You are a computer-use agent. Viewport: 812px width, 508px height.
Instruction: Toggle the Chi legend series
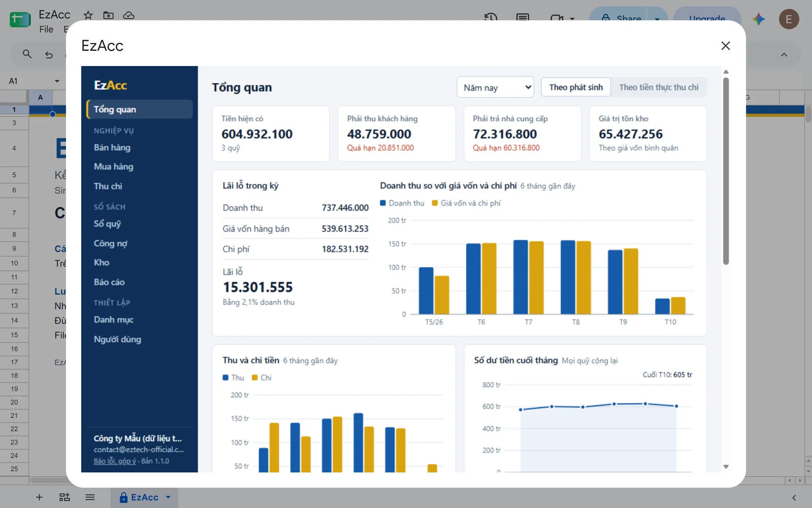(x=261, y=377)
